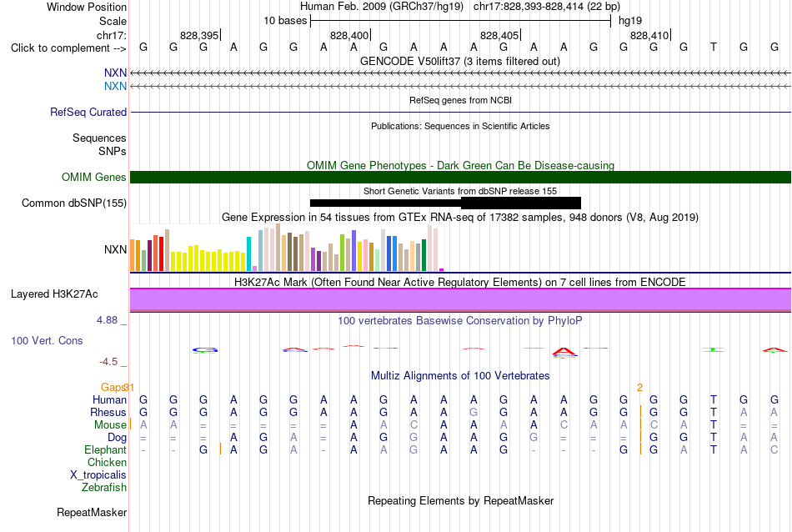Click the purple Layered H3K27Ac signal band
The width and height of the screenshot is (792, 532).
tap(460, 299)
